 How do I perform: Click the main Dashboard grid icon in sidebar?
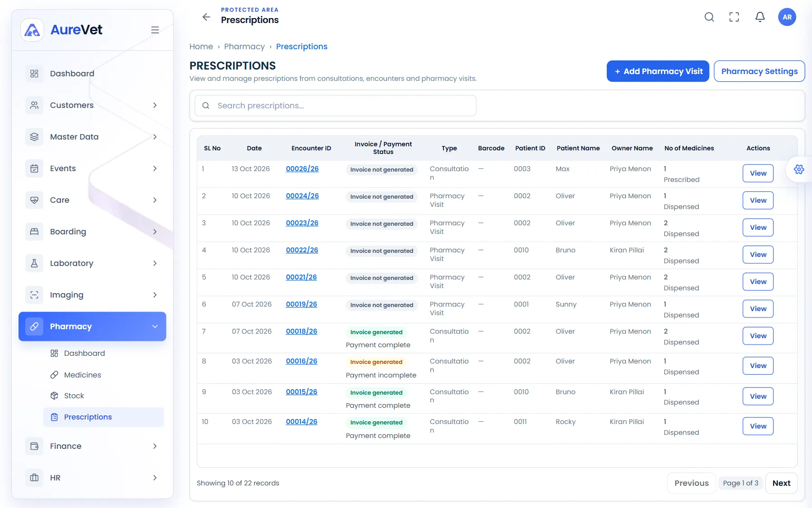click(34, 74)
